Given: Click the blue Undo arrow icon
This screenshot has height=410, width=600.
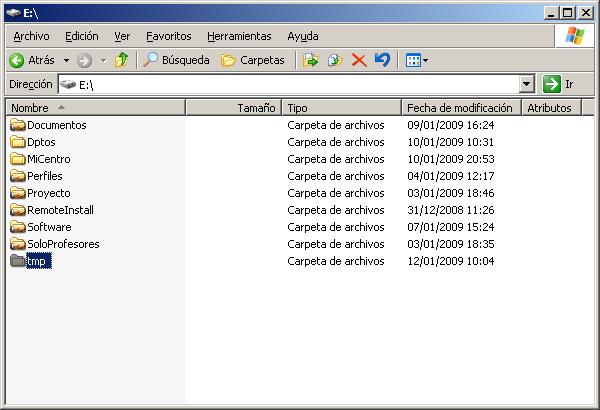Looking at the screenshot, I should [x=382, y=60].
